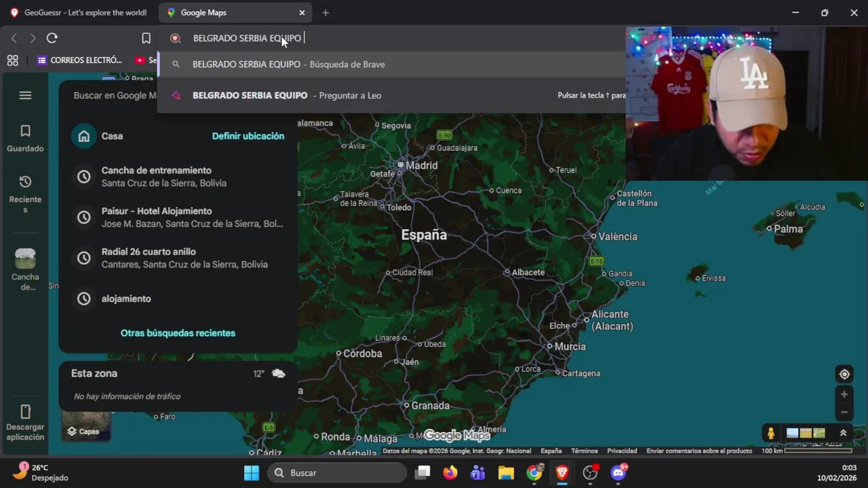Image resolution: width=868 pixels, height=488 pixels.
Task: Click the Palma label on Mallorca
Action: click(x=788, y=229)
